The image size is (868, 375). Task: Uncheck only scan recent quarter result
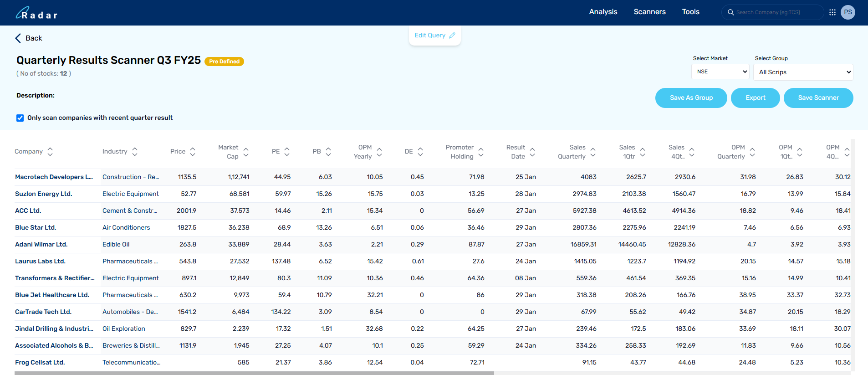pos(20,118)
